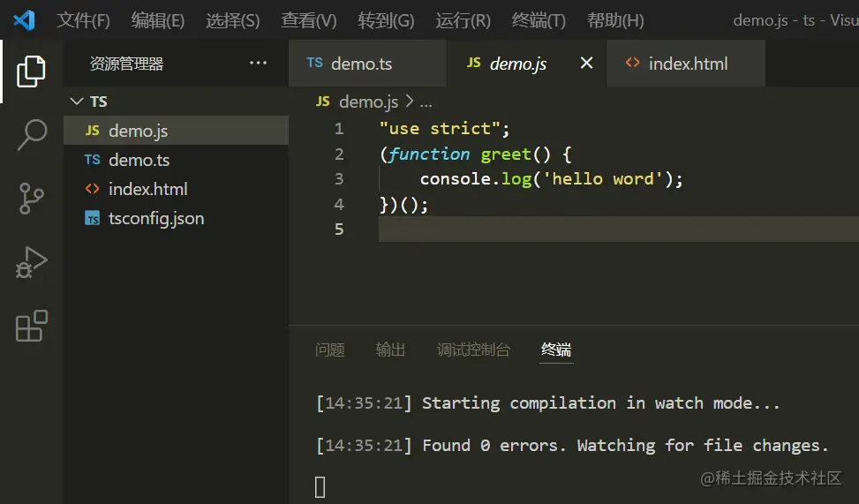Click line number 1 in the gutter
This screenshot has width=859, height=504.
pos(339,129)
